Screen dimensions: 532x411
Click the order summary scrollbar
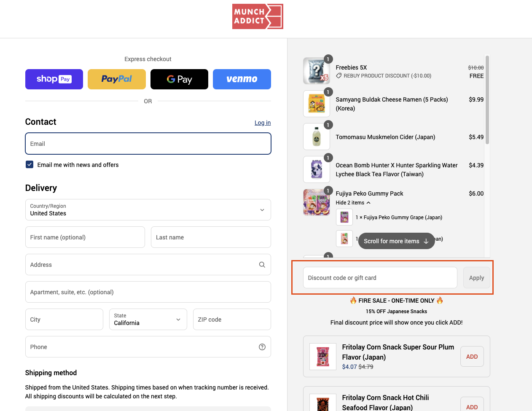click(487, 100)
